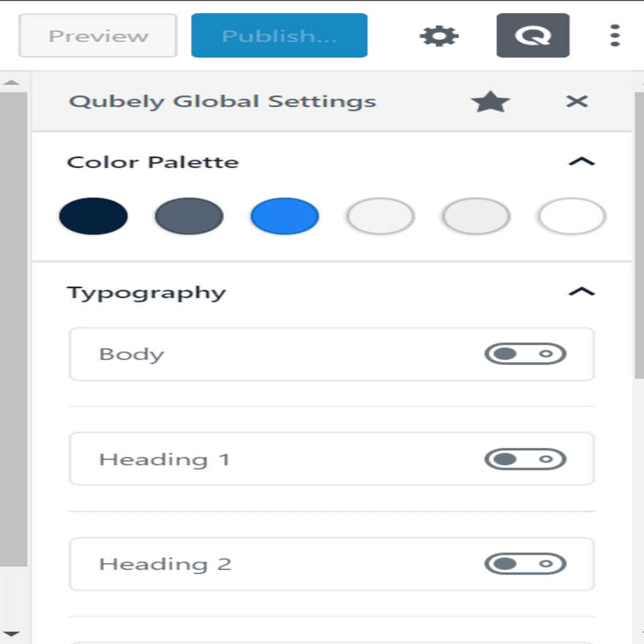644x644 pixels.
Task: Click the blue Publish button
Action: [x=279, y=35]
